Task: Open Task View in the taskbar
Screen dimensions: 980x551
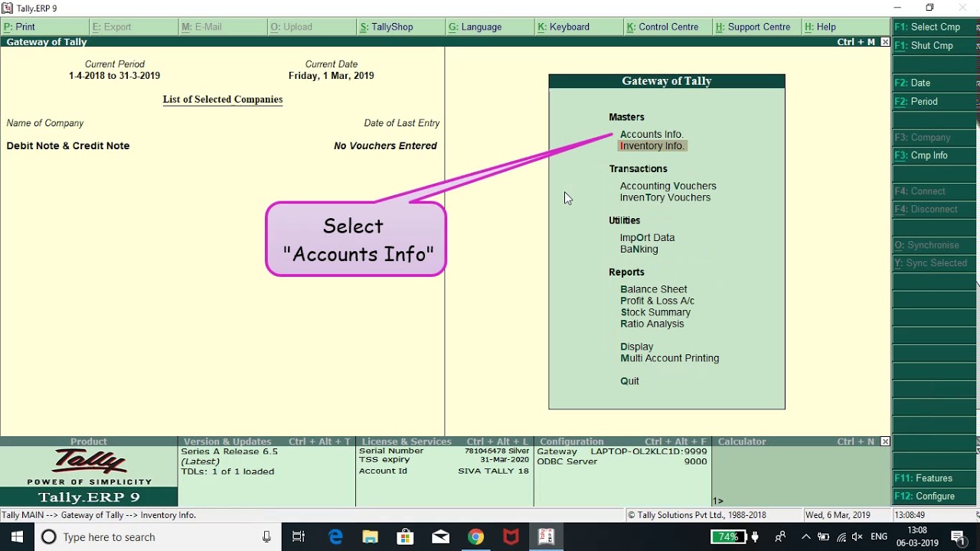Action: coord(299,537)
